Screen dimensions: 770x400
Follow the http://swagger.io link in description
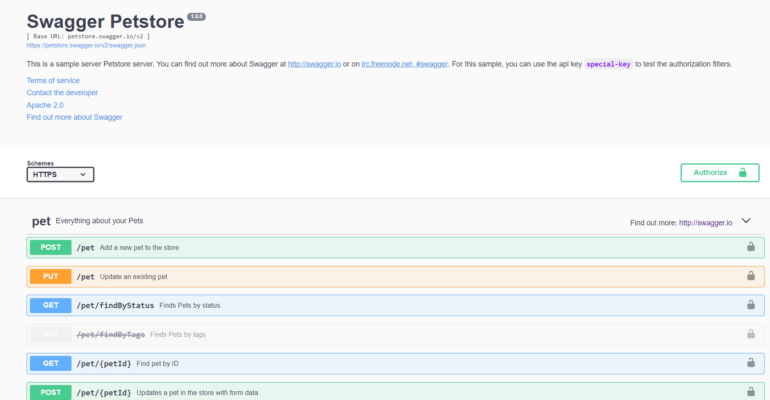(x=314, y=64)
